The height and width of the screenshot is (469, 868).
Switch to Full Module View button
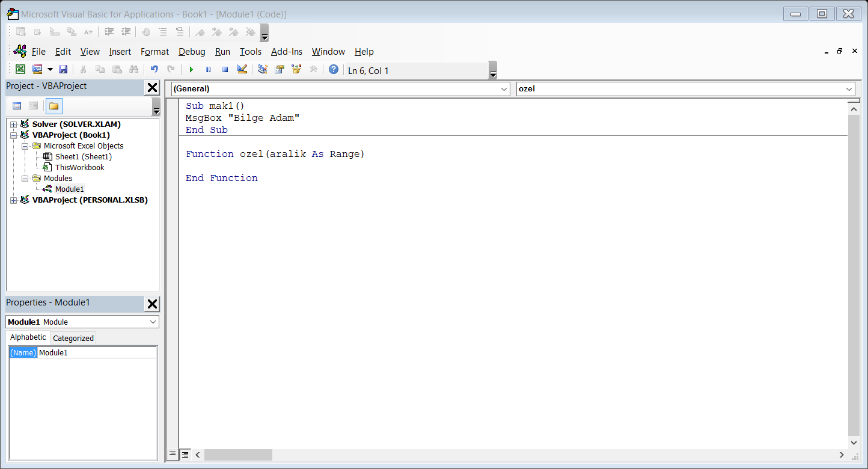pyautogui.click(x=185, y=454)
